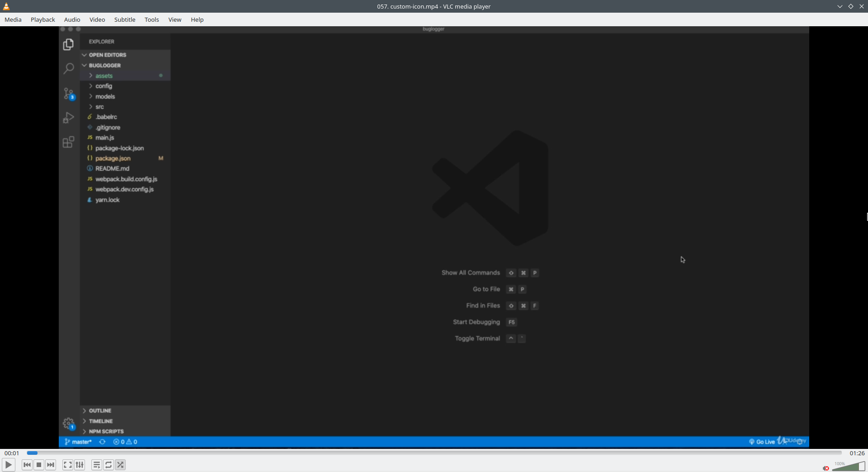
Task: Expand the src folder
Action: [x=125, y=107]
